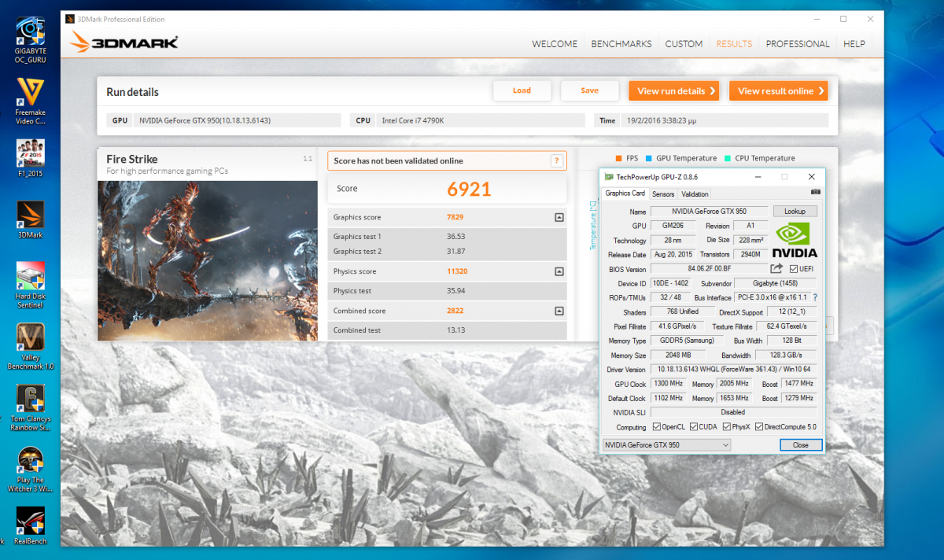Image resolution: width=944 pixels, height=560 pixels.
Task: Click the CPU Intel Core i7 4790K field
Action: click(x=481, y=120)
